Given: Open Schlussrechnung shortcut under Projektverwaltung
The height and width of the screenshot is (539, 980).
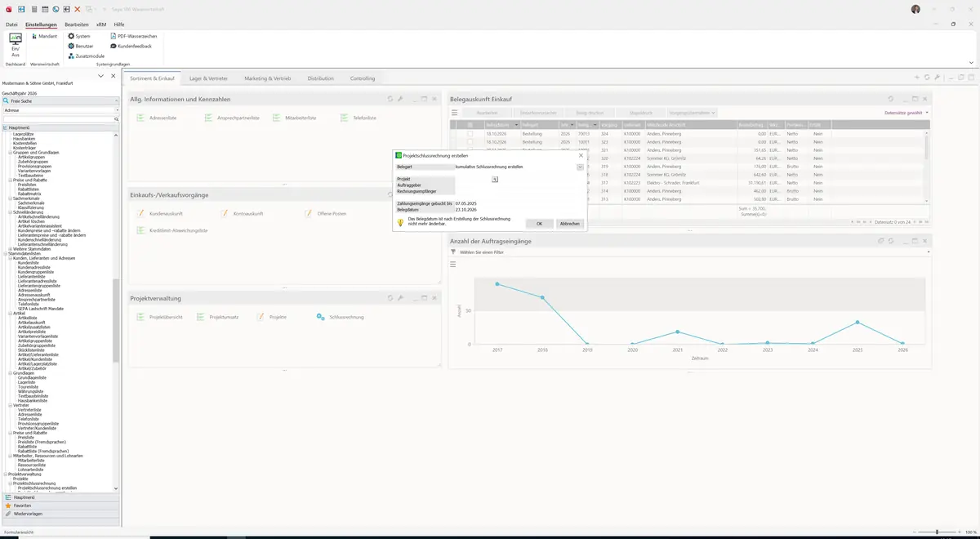Looking at the screenshot, I should coord(341,317).
